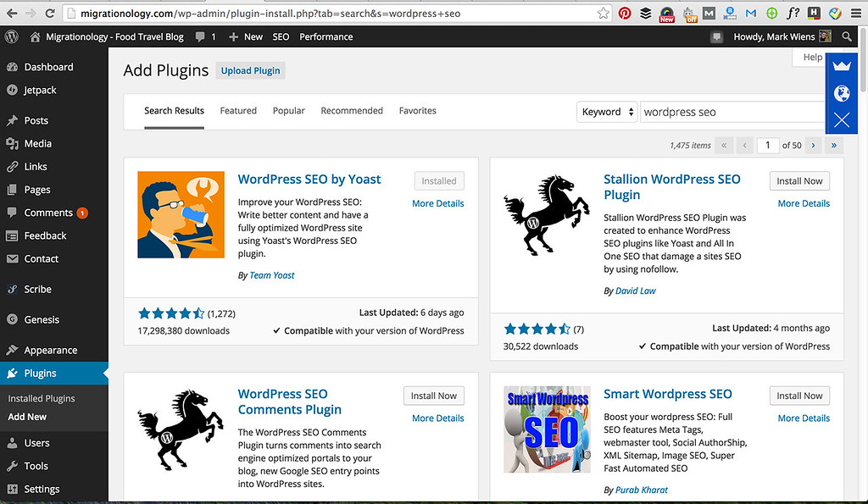
Task: Open the SEO admin bar menu
Action: 281,36
